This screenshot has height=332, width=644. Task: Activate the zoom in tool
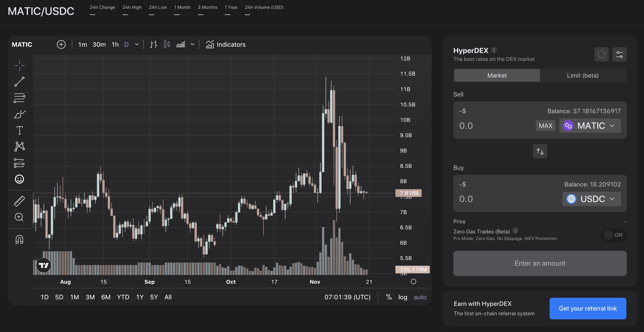(x=19, y=217)
